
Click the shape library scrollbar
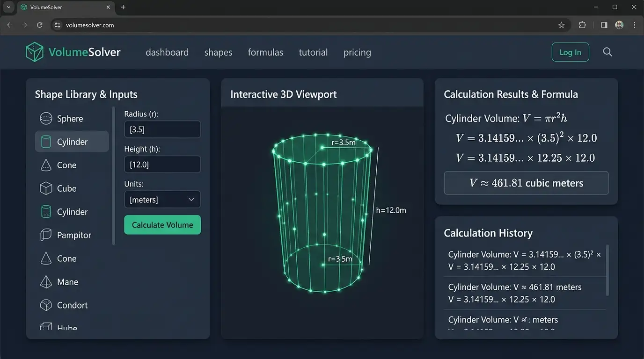[x=113, y=176]
